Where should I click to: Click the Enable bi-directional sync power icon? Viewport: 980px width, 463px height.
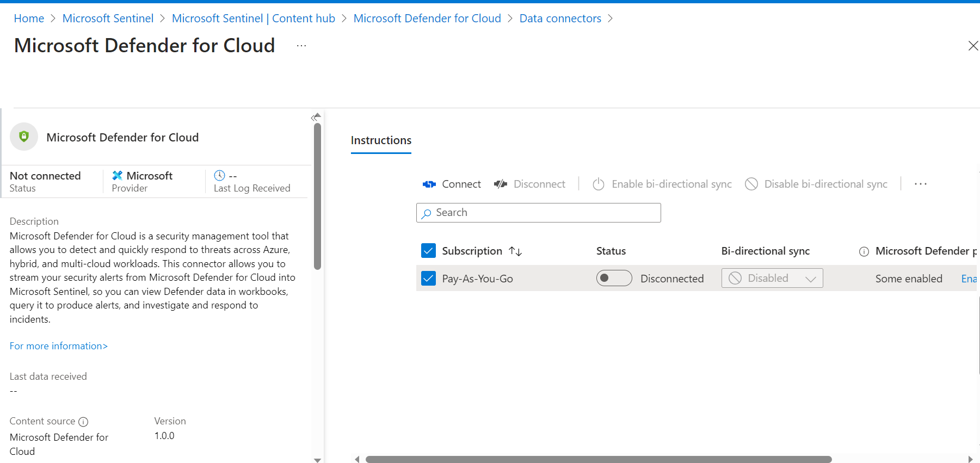[x=599, y=184]
